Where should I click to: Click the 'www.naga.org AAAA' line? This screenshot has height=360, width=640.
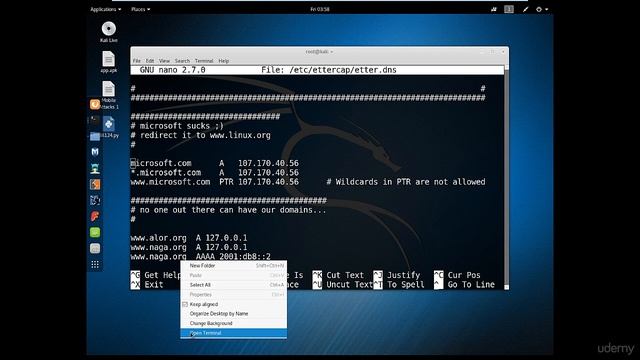pos(200,257)
